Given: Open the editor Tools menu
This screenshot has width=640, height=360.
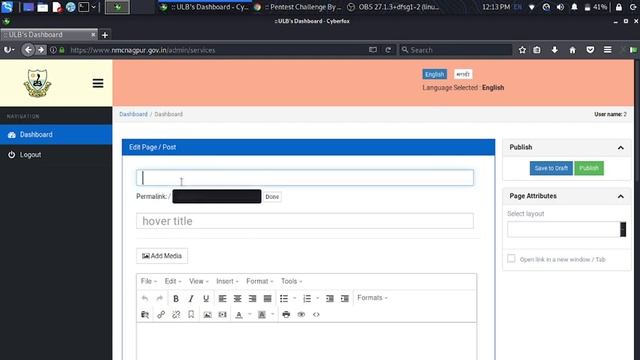Looking at the screenshot, I should point(291,281).
